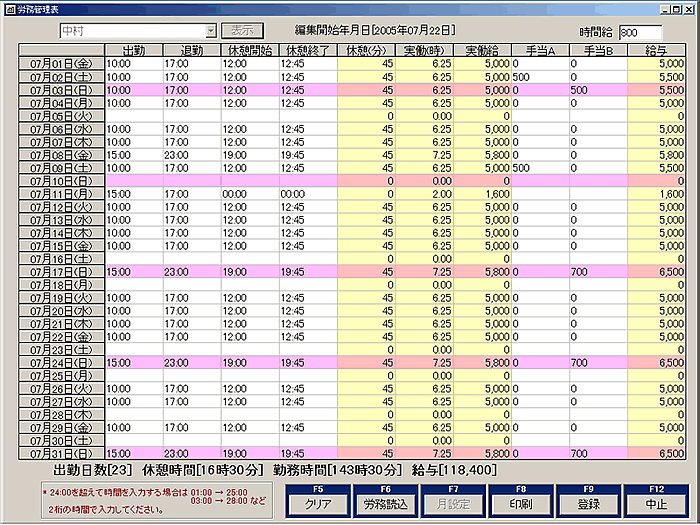700x525 pixels.
Task: Click the 休憩終了 cell 19:45 on 07月31日
Action: (308, 453)
